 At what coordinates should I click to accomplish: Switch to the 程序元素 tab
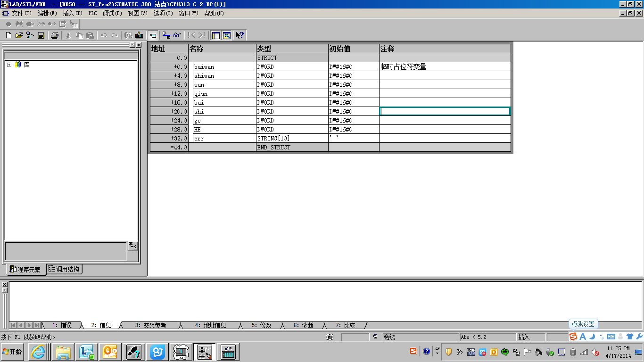(x=25, y=270)
